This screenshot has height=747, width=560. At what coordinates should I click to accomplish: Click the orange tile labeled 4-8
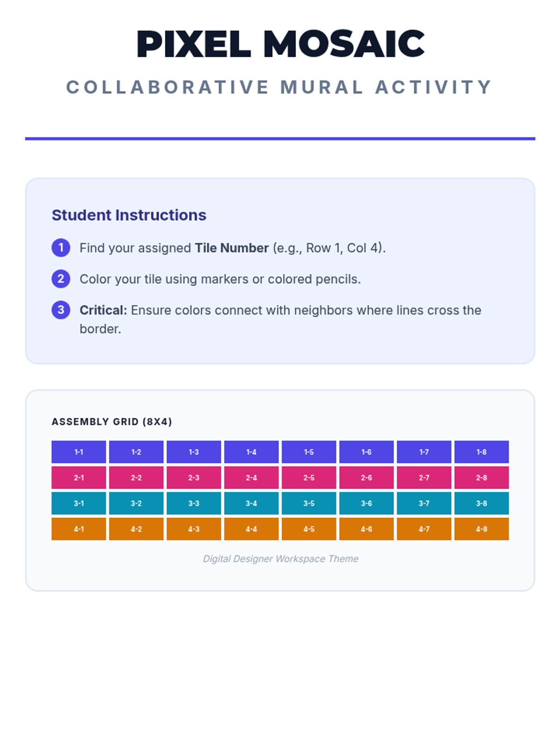point(481,529)
